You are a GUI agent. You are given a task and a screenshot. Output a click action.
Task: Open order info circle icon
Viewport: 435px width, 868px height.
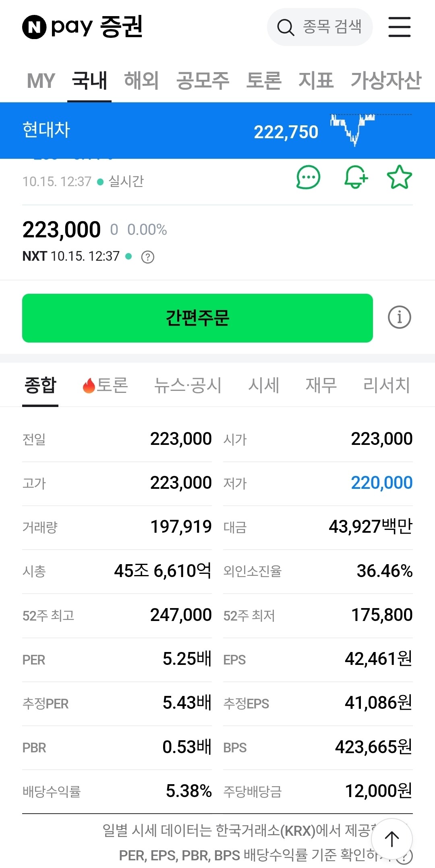[399, 318]
